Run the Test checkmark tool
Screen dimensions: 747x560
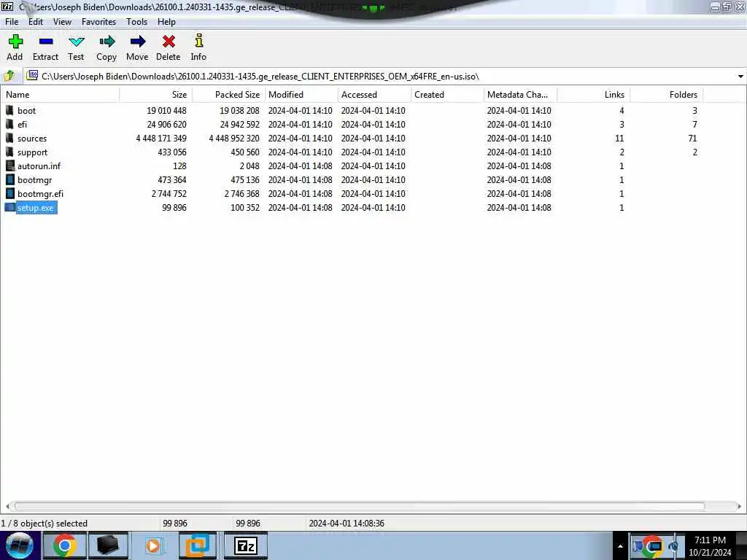pos(76,42)
